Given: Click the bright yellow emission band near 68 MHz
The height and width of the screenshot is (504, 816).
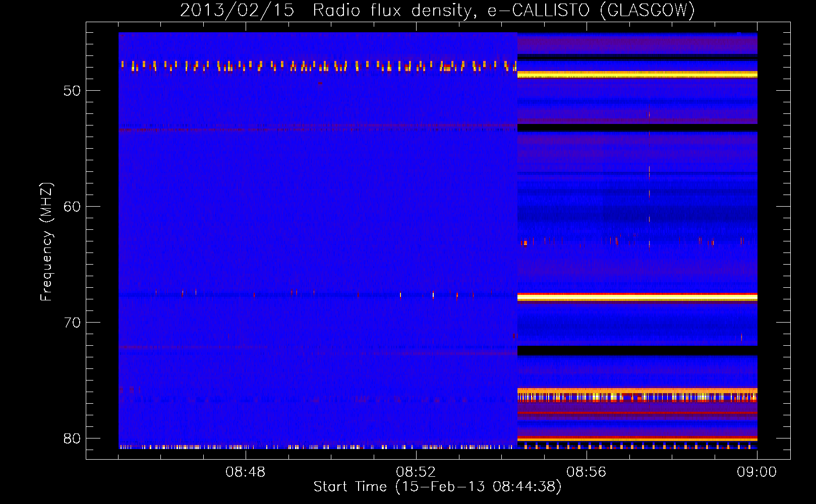Looking at the screenshot, I should [637, 297].
